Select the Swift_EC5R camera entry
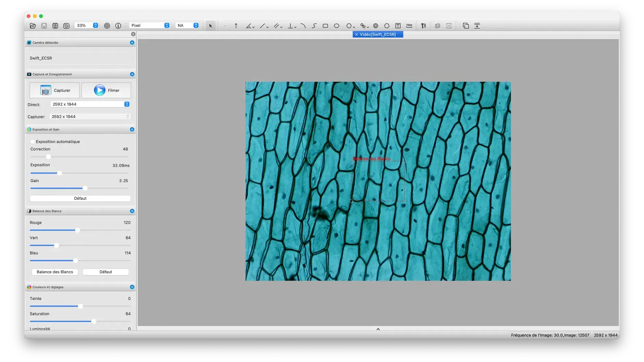This screenshot has height=362, width=644. [x=41, y=58]
